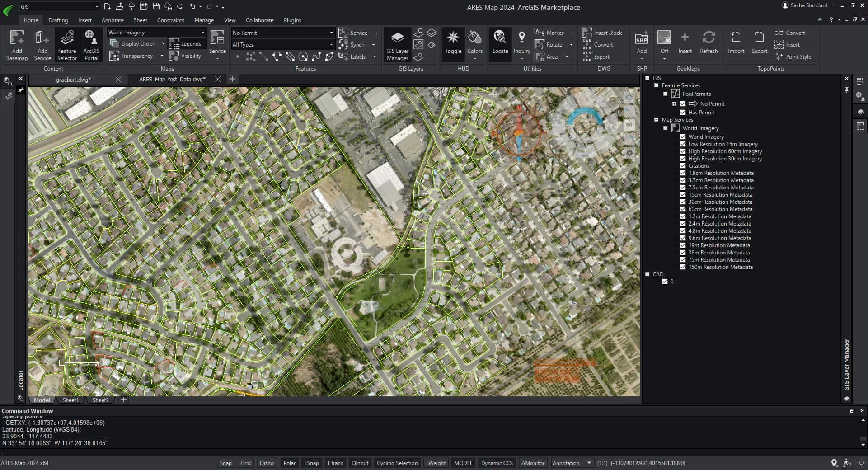
Task: Collapse the Feature Services tree node
Action: pyautogui.click(x=657, y=85)
